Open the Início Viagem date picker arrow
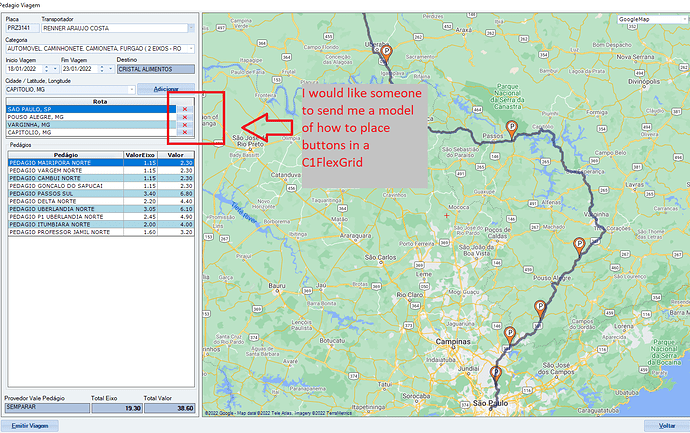 point(55,69)
